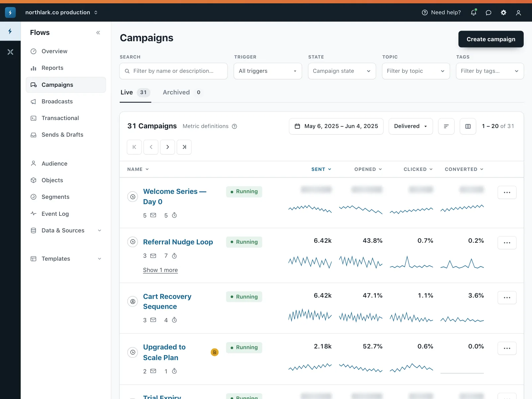The width and height of the screenshot is (532, 399).
Task: Open the CONVERTED column menu
Action: (464, 169)
